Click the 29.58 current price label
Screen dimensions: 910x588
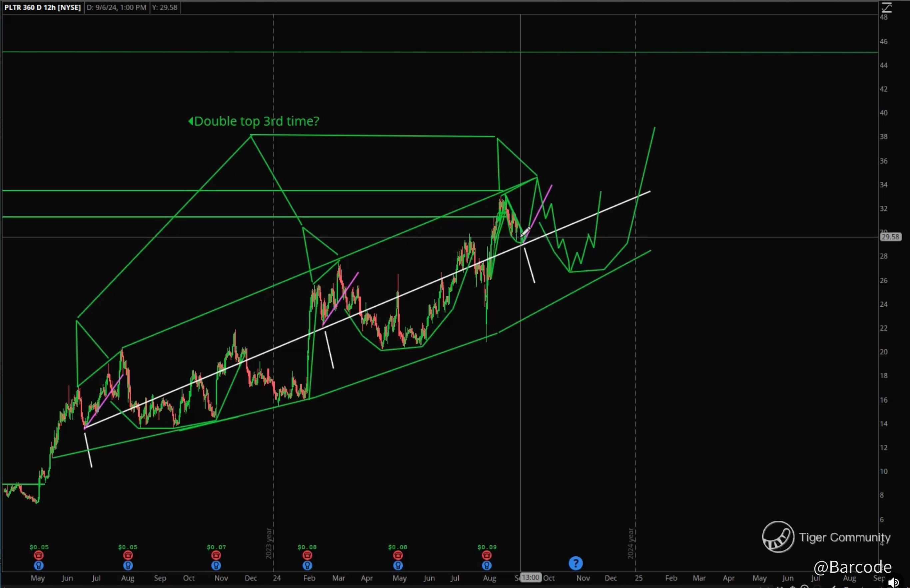(x=891, y=237)
